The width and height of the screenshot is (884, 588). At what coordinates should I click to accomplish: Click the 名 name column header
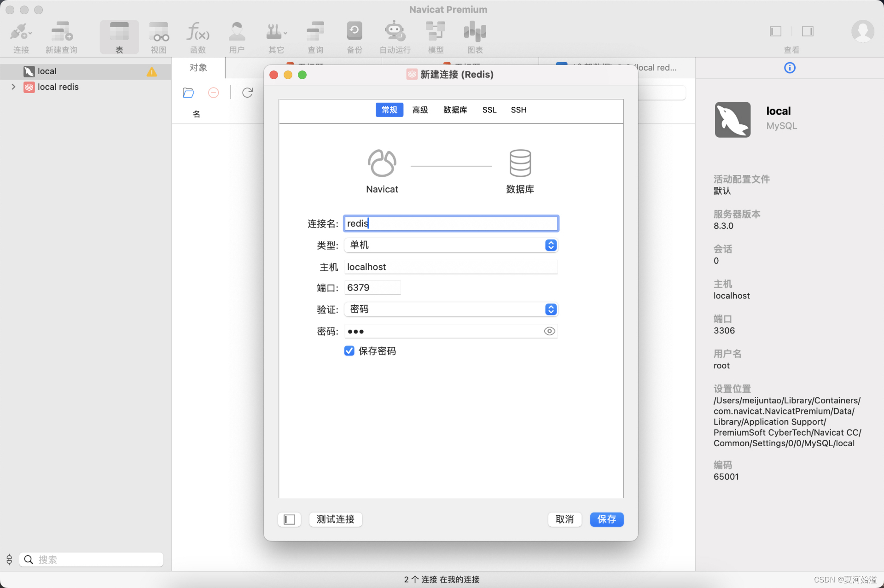(x=197, y=114)
